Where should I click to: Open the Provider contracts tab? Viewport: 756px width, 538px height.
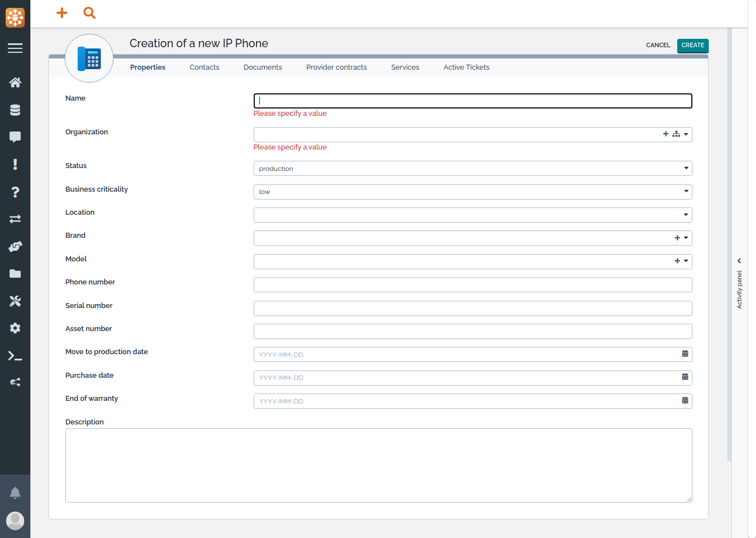click(x=336, y=67)
